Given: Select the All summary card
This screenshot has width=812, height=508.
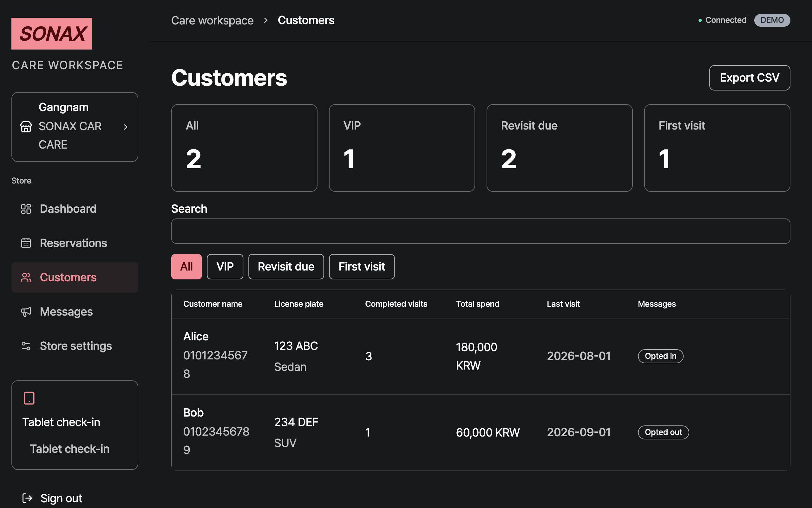Looking at the screenshot, I should (244, 148).
